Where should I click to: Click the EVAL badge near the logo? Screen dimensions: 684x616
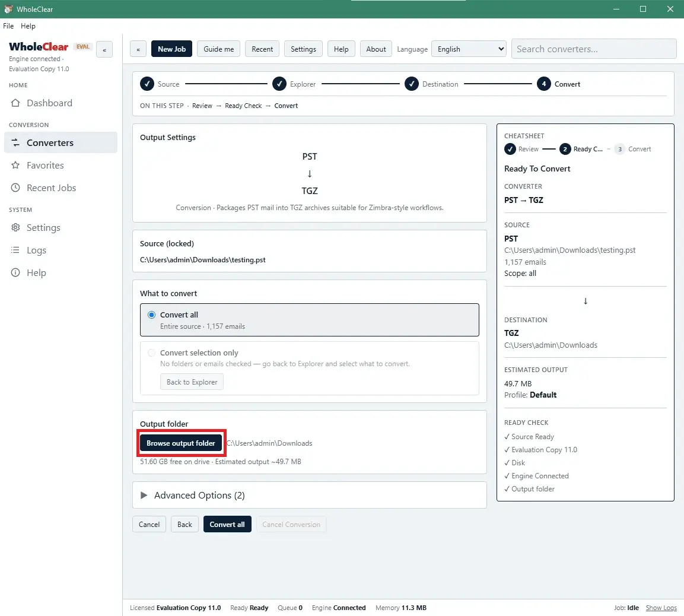83,47
